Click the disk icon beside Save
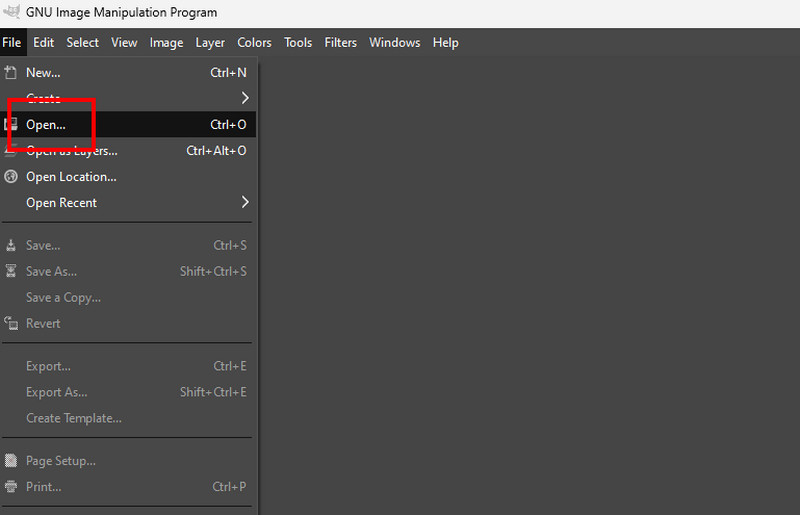 (11, 245)
